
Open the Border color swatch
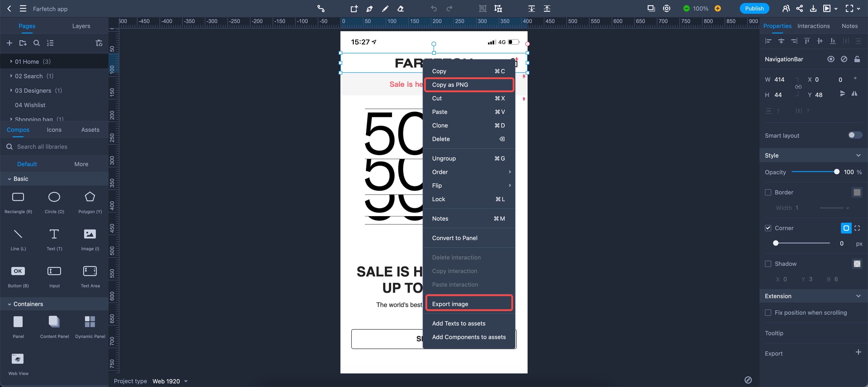point(857,192)
